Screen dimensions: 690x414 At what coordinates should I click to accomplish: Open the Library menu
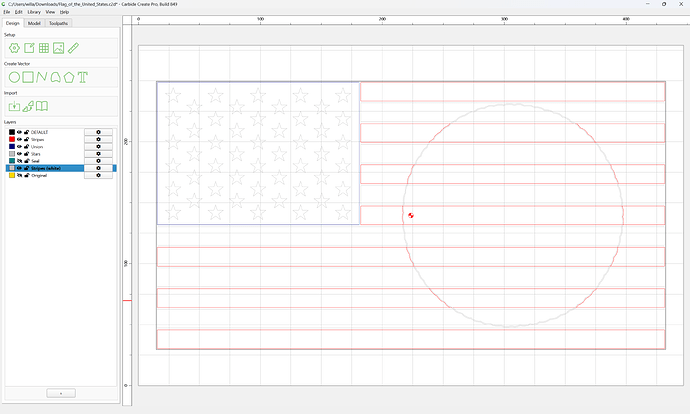pos(34,12)
